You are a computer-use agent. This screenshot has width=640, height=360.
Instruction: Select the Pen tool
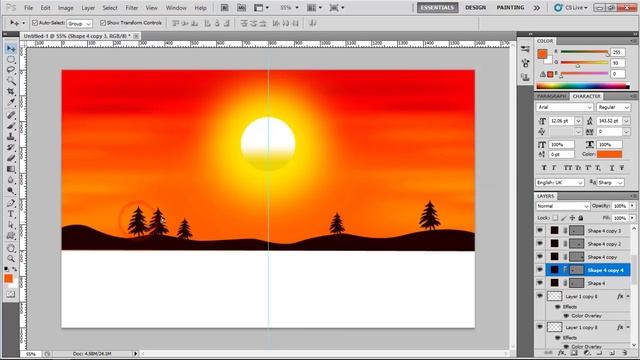[x=11, y=203]
